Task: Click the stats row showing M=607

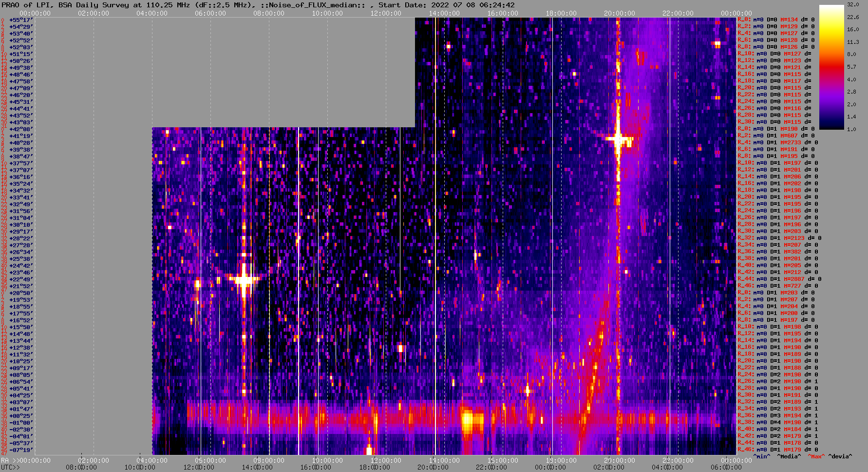Action: 776,136
